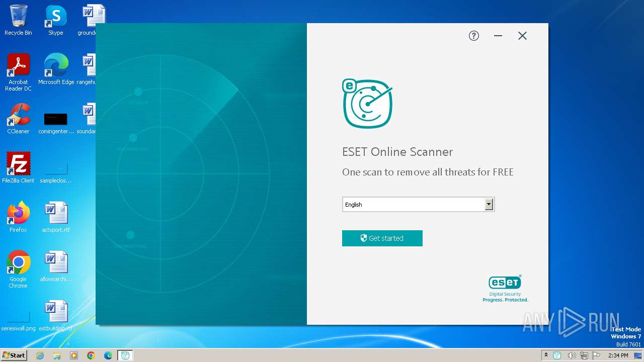Launch Chrome from the taskbar
This screenshot has width=644, height=362.
tap(91, 355)
